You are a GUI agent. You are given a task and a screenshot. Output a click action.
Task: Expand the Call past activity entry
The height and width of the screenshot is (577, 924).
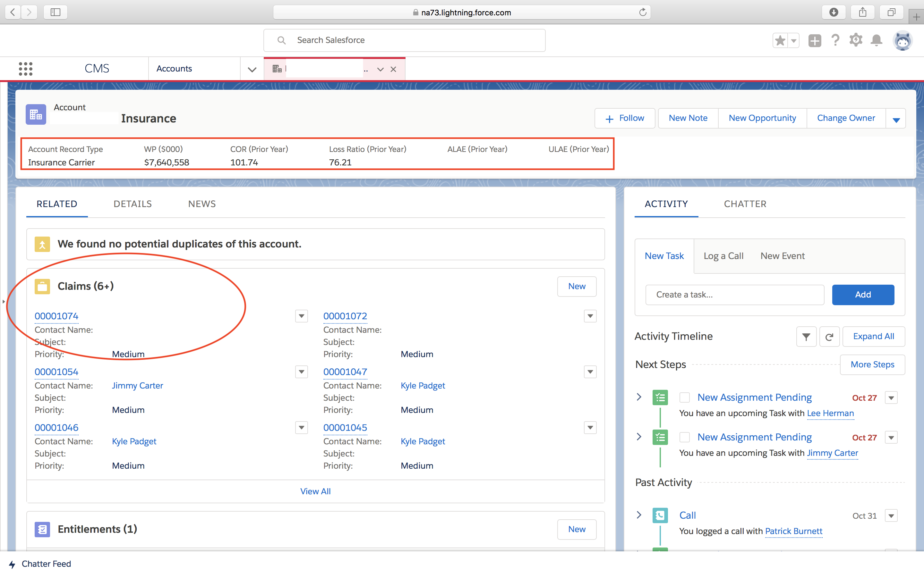point(639,515)
